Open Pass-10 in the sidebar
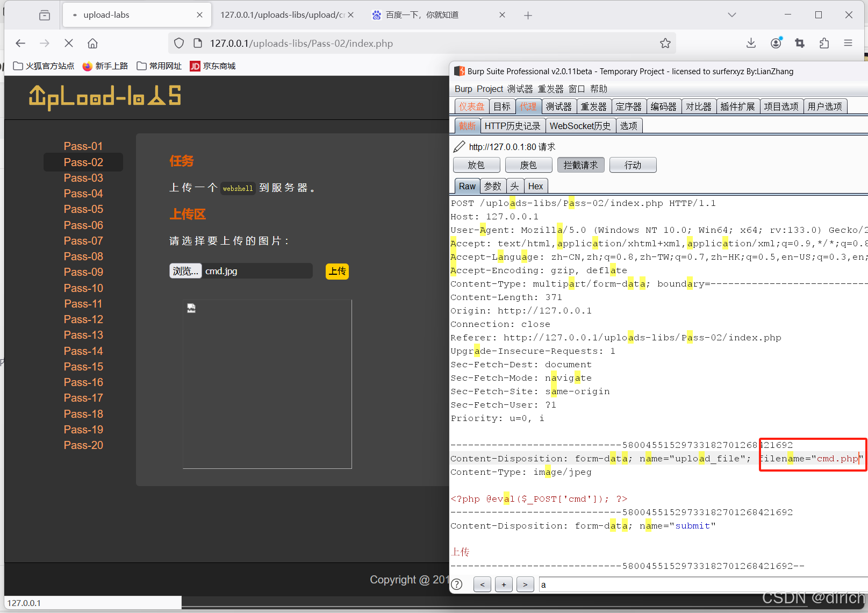Viewport: 868px width, 613px height. (x=83, y=288)
